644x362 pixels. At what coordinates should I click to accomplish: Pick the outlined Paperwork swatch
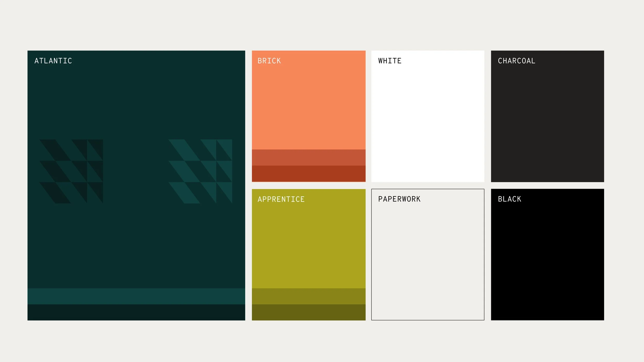pos(428,255)
